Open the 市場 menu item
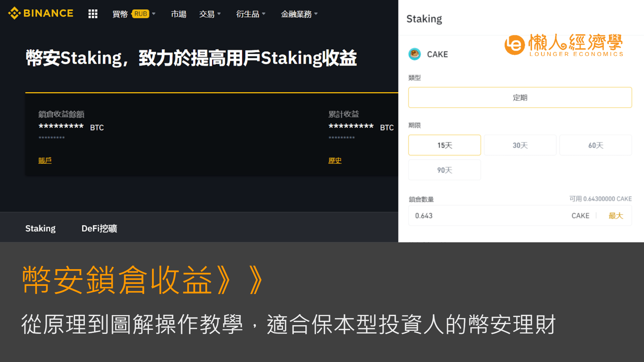 (178, 14)
